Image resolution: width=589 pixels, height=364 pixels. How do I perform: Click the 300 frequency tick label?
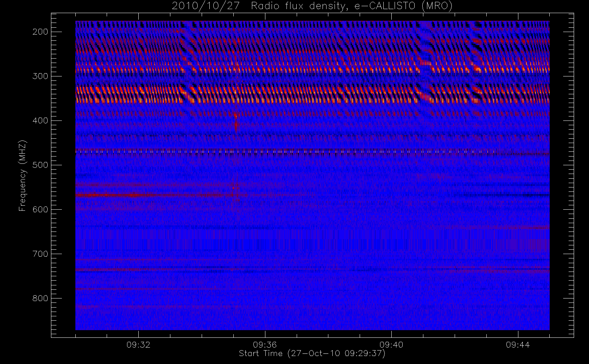tap(40, 76)
